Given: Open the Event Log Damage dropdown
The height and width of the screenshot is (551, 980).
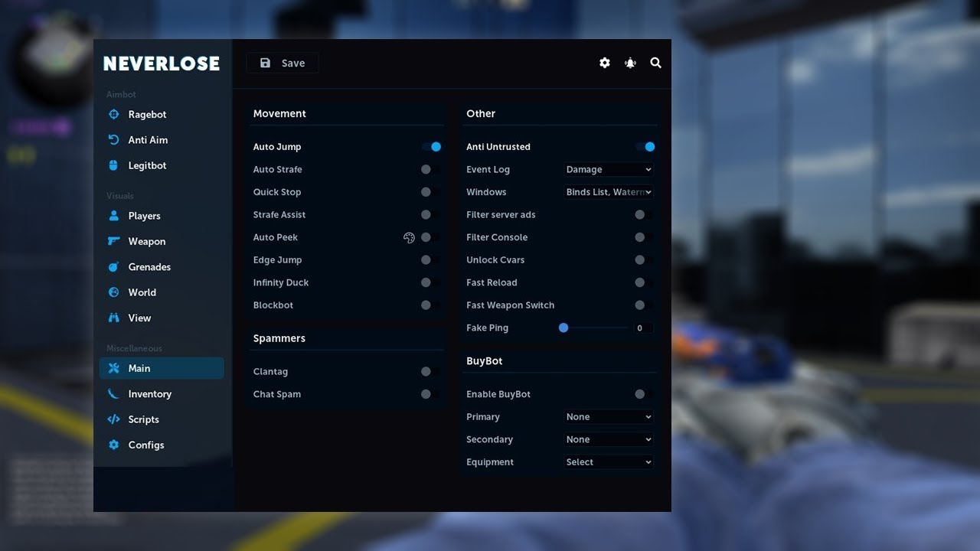Looking at the screenshot, I should [609, 169].
